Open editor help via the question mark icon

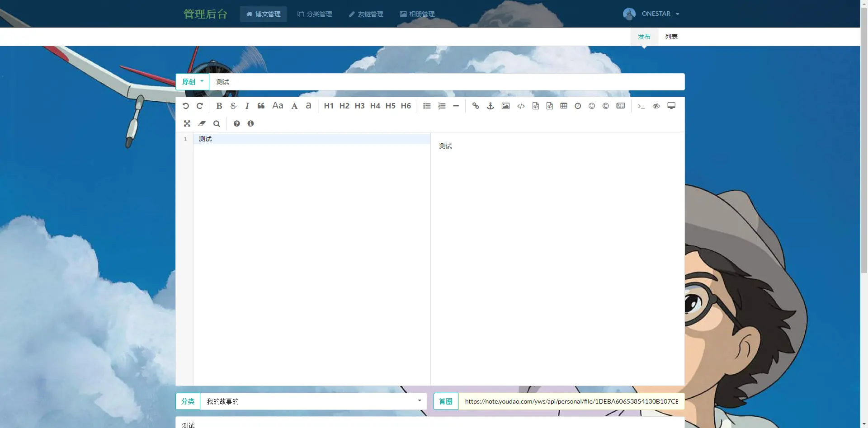tap(236, 123)
